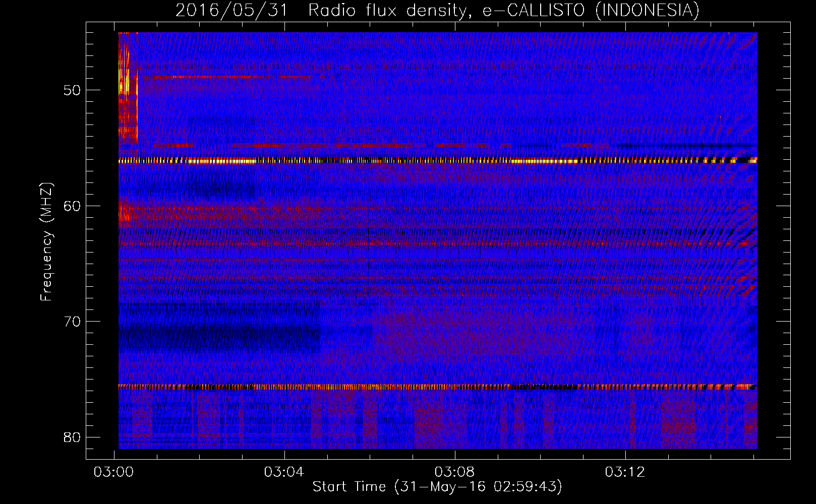Click the '60' frequency tick label
816x504 pixels.
coord(72,206)
